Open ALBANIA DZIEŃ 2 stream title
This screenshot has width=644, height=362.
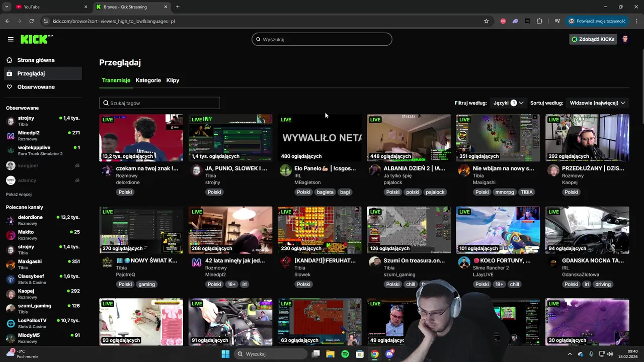(414, 168)
